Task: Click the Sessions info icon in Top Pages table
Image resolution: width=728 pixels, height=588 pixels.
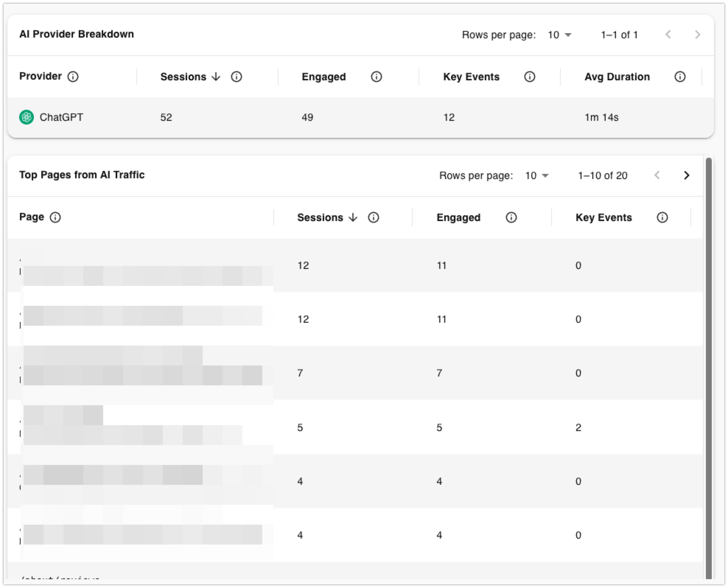Action: (x=374, y=218)
